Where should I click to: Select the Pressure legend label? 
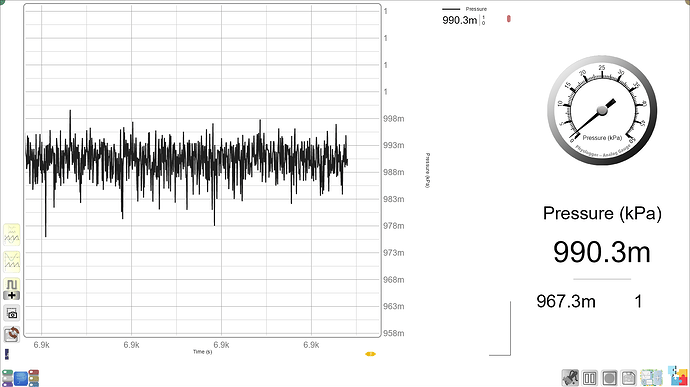[476, 9]
